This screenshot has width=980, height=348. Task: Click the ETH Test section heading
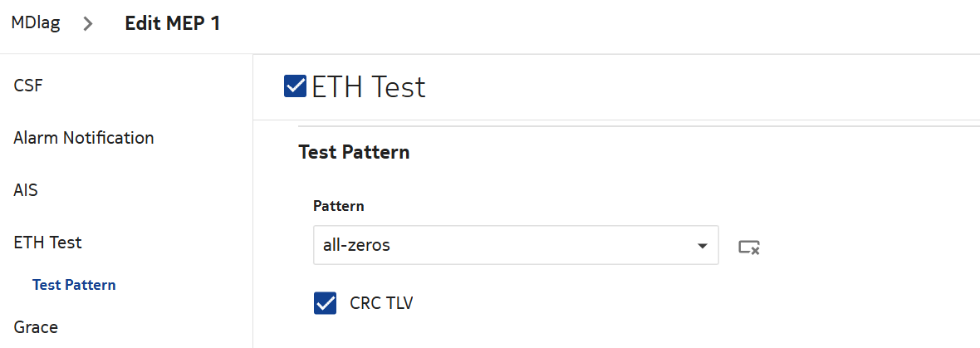[369, 86]
